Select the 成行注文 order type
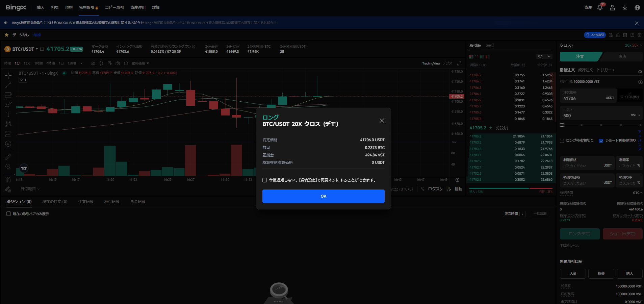 [x=585, y=70]
